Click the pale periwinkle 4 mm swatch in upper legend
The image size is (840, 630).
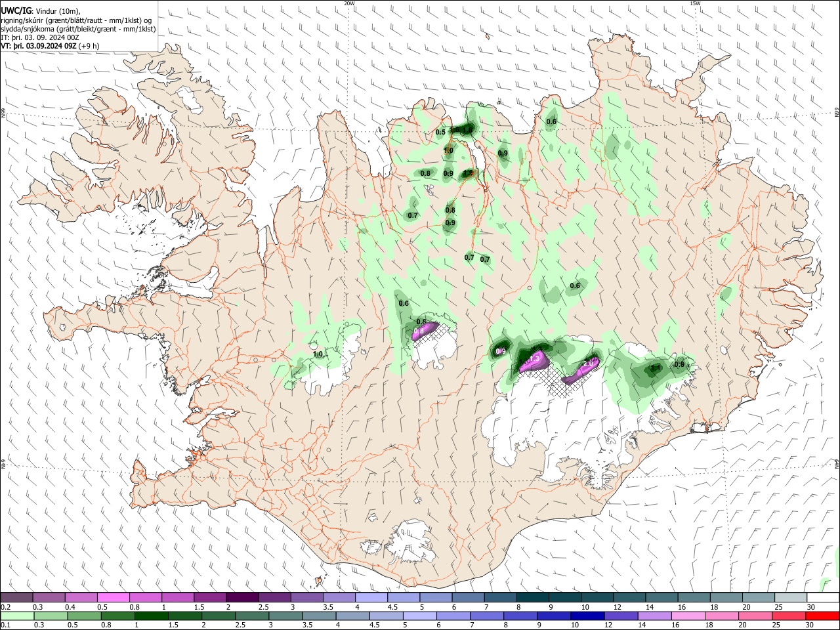pyautogui.click(x=371, y=597)
